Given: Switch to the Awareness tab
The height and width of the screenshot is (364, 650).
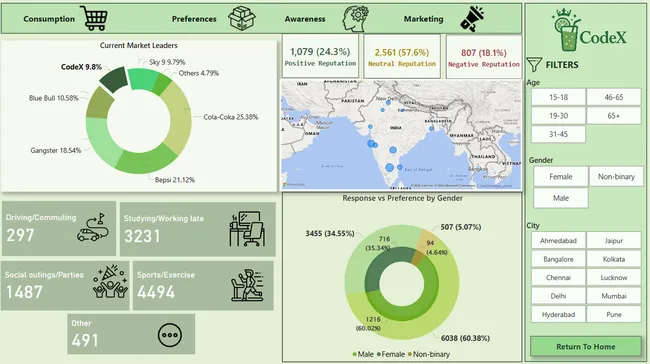Looking at the screenshot, I should click(x=305, y=19).
